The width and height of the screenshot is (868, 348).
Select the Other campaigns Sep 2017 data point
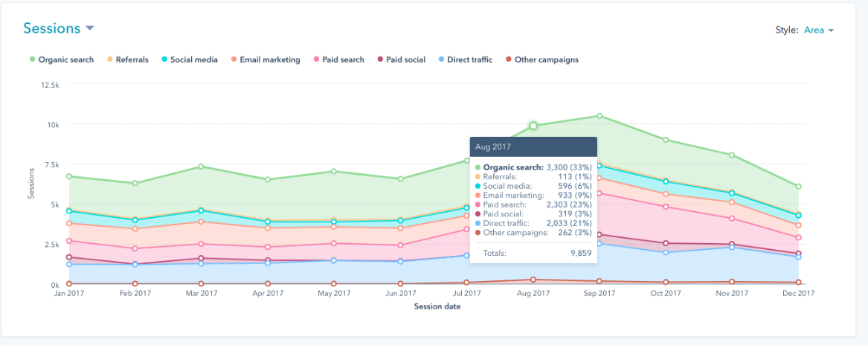pyautogui.click(x=599, y=282)
